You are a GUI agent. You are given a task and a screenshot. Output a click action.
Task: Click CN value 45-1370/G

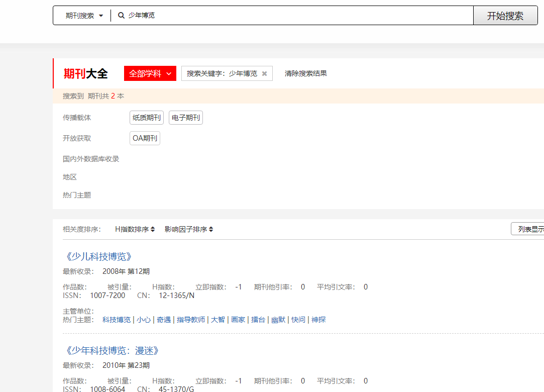176,389
